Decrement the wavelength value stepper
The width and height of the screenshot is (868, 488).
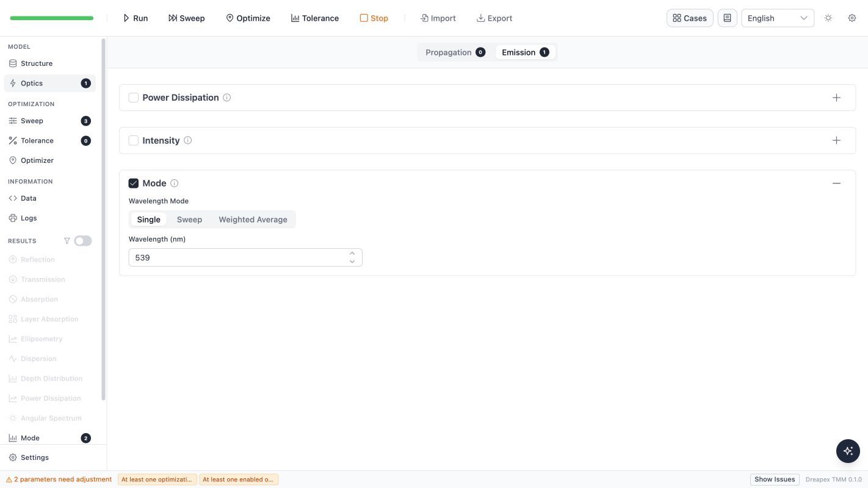coord(352,262)
